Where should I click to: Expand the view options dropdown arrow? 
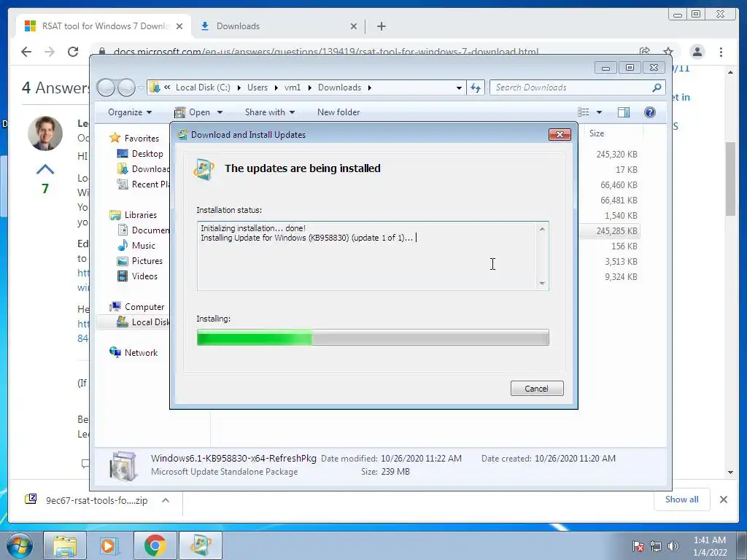[600, 112]
